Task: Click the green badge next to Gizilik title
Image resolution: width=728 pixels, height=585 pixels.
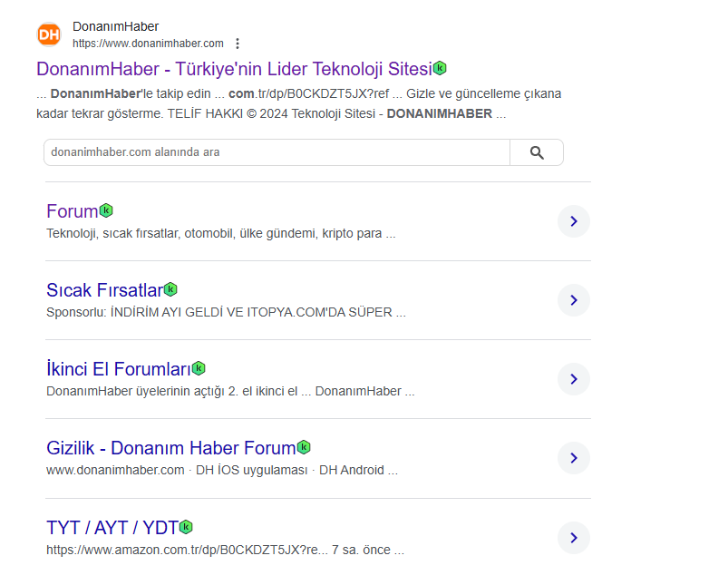Action: point(304,447)
